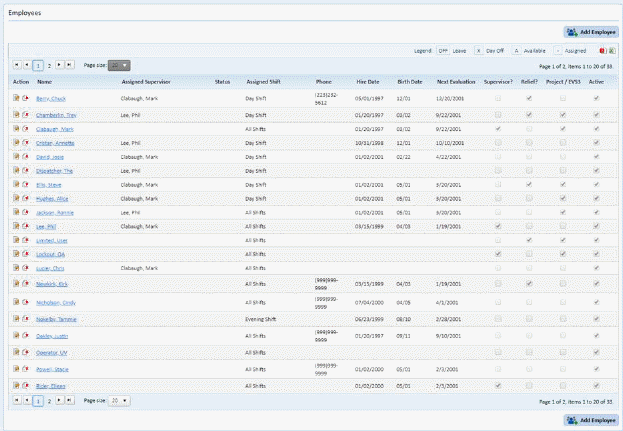The height and width of the screenshot is (431, 623).
Task: Sort by Assigned Shift column header
Action: [265, 82]
